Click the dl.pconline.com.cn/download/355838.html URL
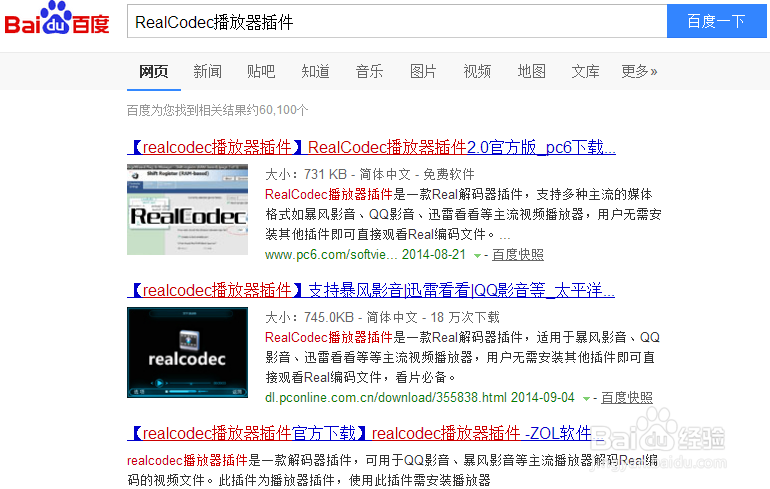The height and width of the screenshot is (489, 770). click(x=386, y=398)
